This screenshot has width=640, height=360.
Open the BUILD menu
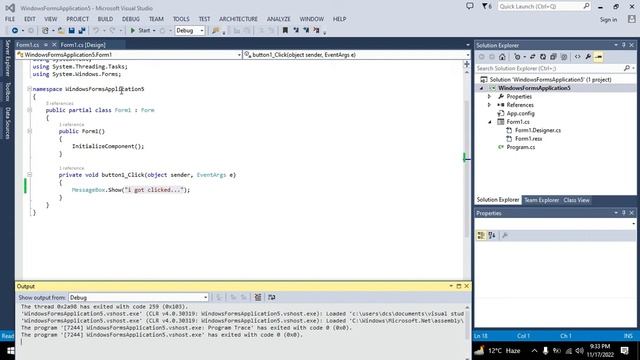coord(105,19)
